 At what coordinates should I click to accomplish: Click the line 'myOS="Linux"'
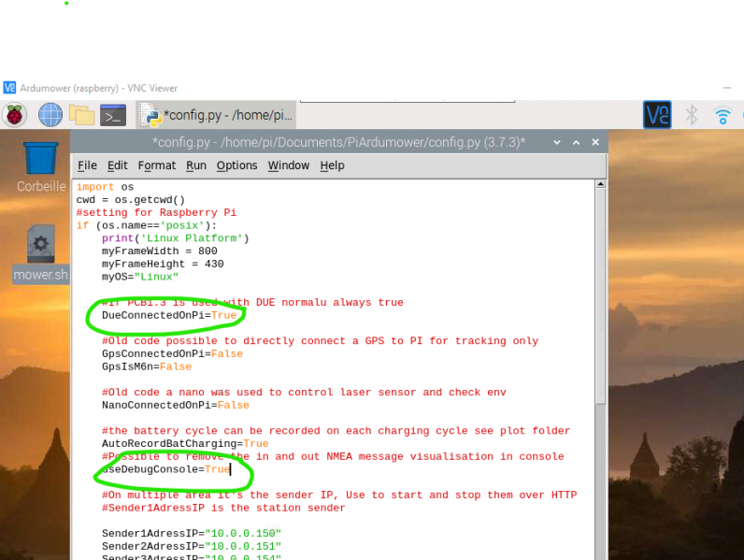pyautogui.click(x=140, y=277)
